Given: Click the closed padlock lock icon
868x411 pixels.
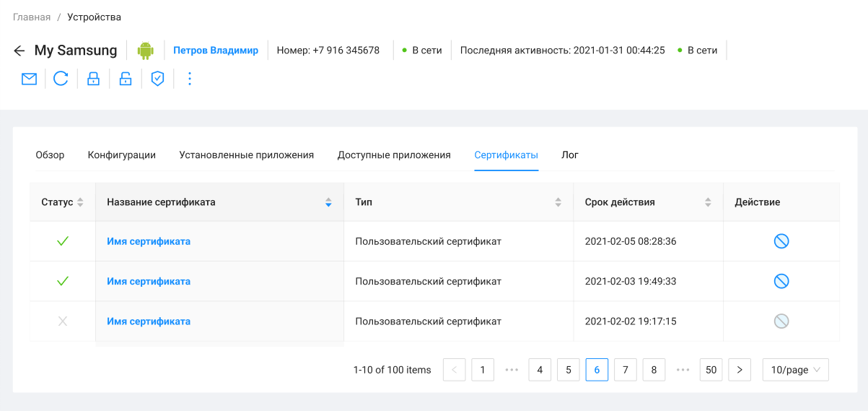Looking at the screenshot, I should pyautogui.click(x=93, y=79).
